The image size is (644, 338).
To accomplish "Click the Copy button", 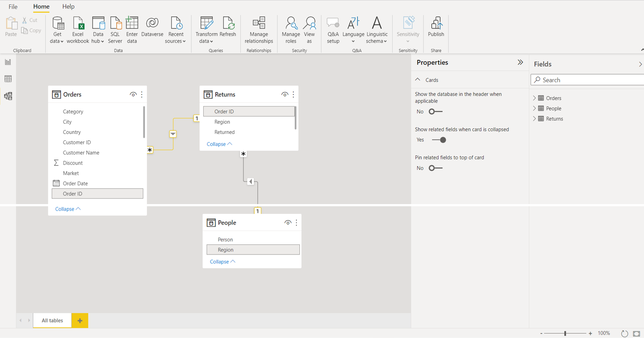I will tap(31, 31).
